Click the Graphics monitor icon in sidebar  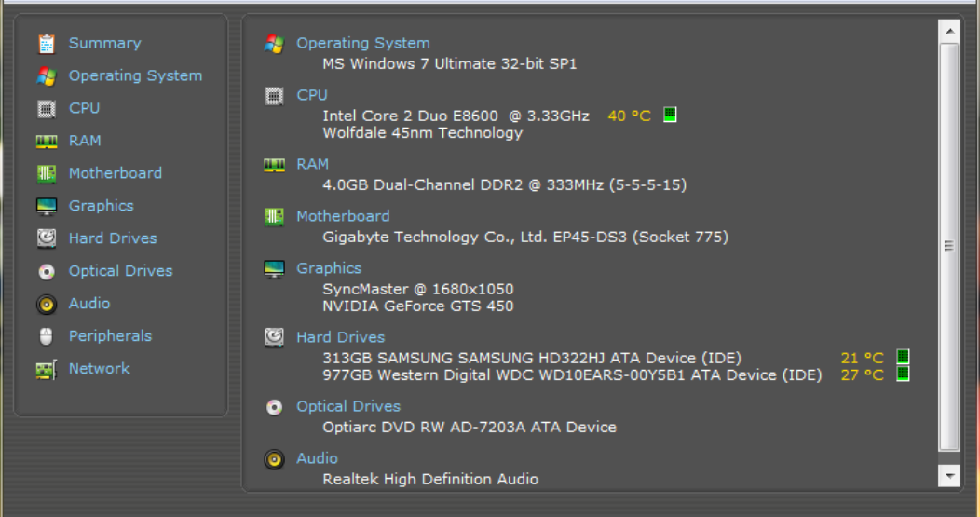tap(47, 207)
